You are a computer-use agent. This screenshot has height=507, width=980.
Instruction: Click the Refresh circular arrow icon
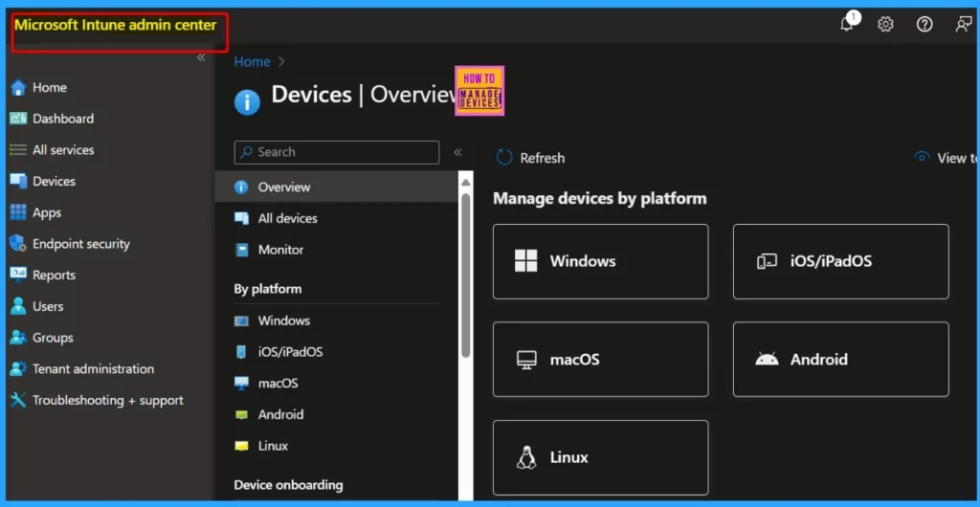coord(504,158)
